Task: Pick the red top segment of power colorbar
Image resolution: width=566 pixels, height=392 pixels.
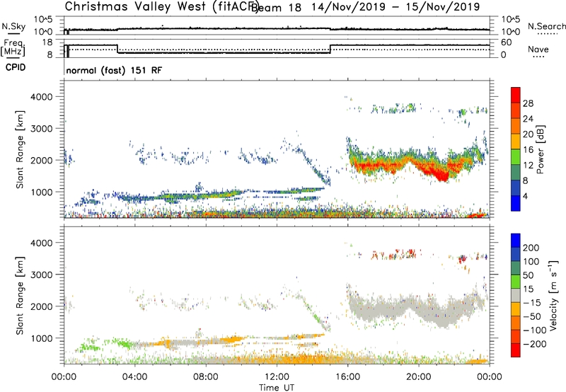Action: coord(516,96)
